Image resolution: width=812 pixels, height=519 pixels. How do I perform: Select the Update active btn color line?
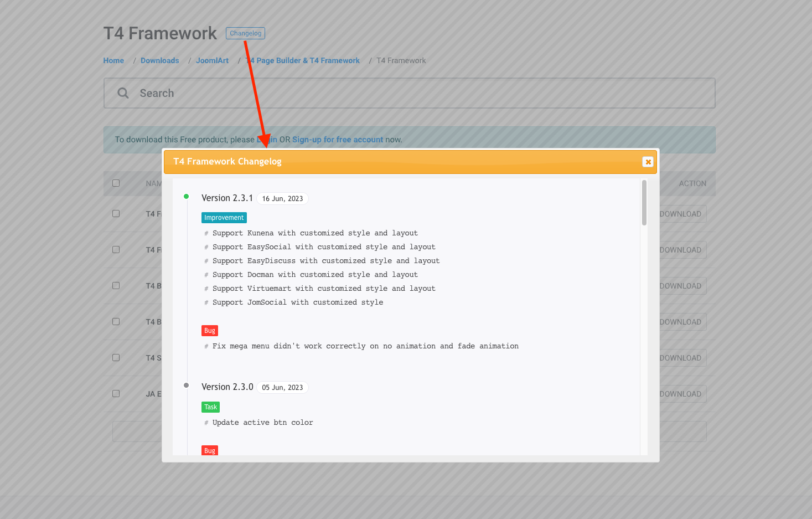click(x=263, y=423)
